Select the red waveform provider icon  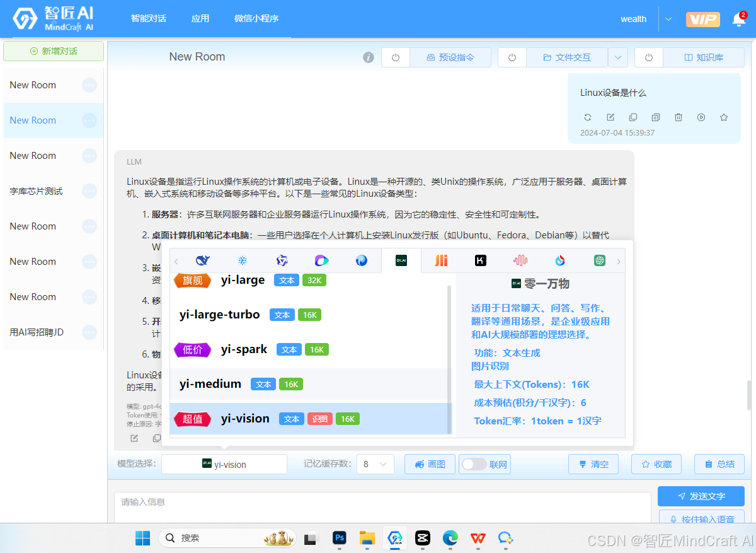coord(520,260)
